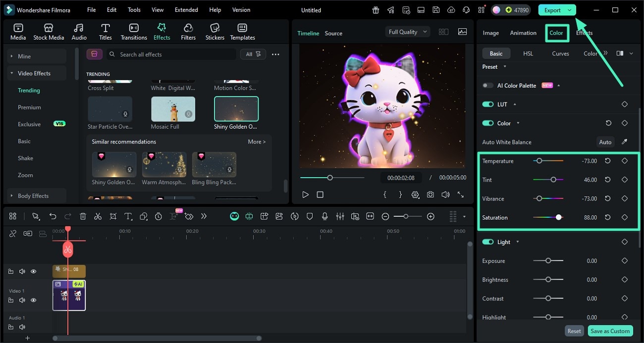Open the Tools menu
Image resolution: width=644 pixels, height=343 pixels.
(133, 9)
